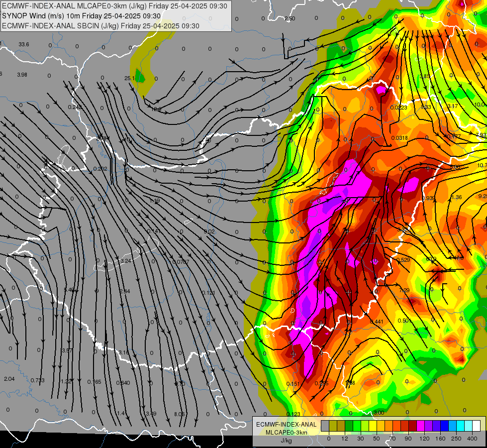Click the map value '0.733'
487x448 pixels.
(38, 380)
